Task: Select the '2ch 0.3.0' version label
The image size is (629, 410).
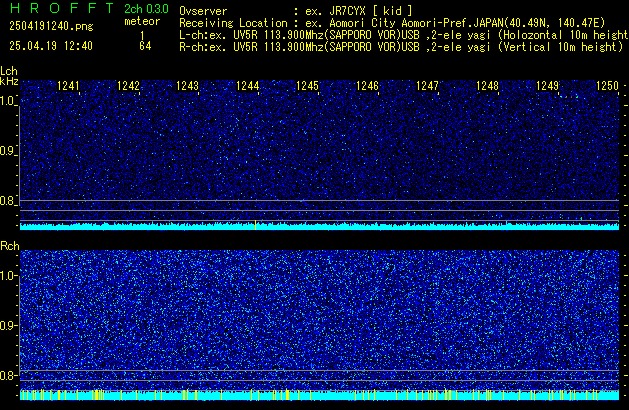Action: (x=146, y=9)
